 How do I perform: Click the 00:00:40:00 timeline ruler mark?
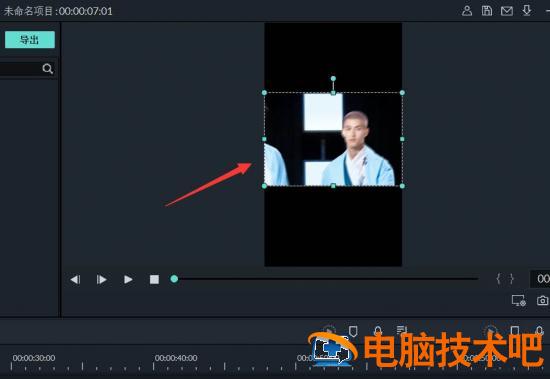point(176,358)
